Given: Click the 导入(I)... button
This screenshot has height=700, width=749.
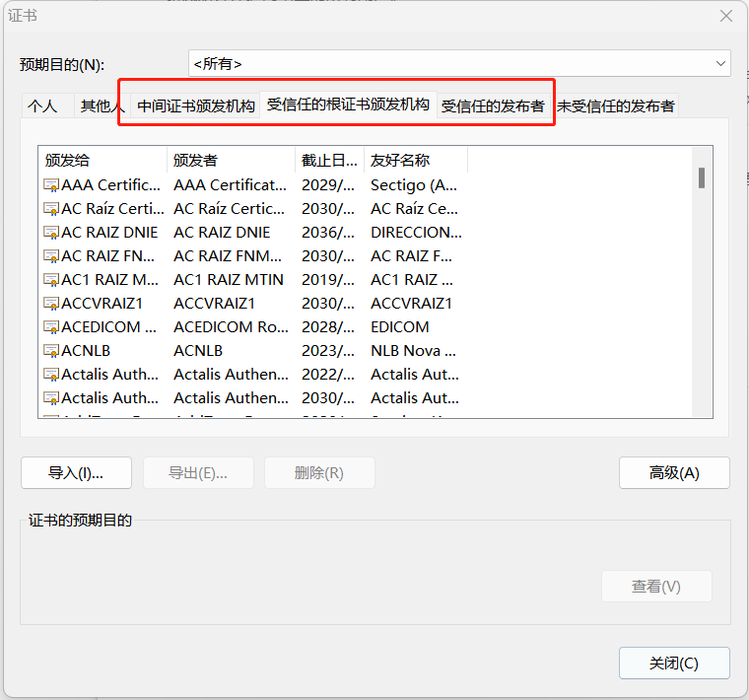Looking at the screenshot, I should (x=76, y=473).
